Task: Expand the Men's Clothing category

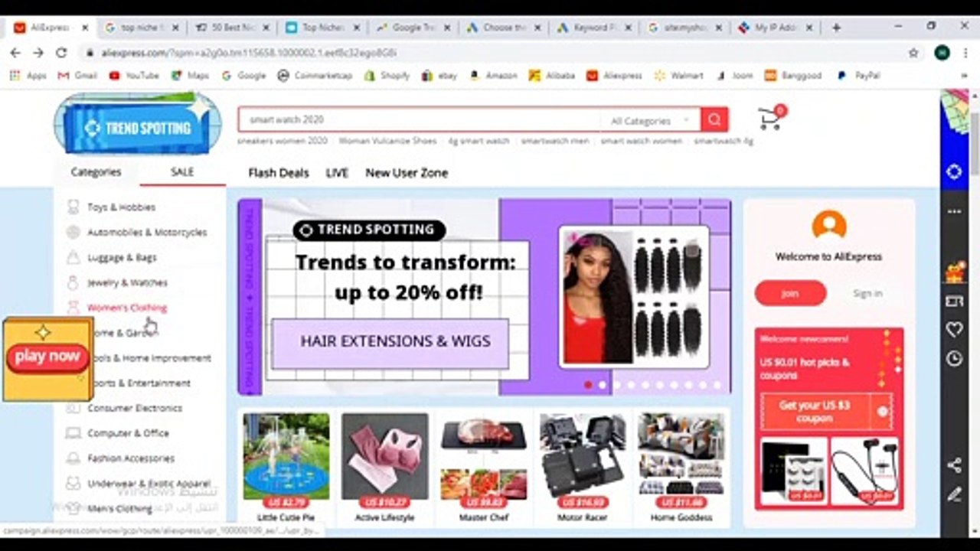Action: 119,508
